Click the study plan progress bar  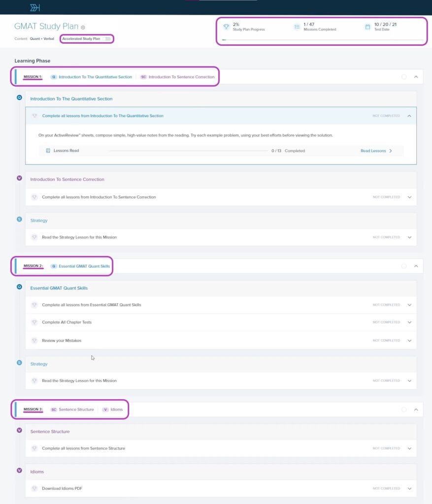[x=322, y=40]
